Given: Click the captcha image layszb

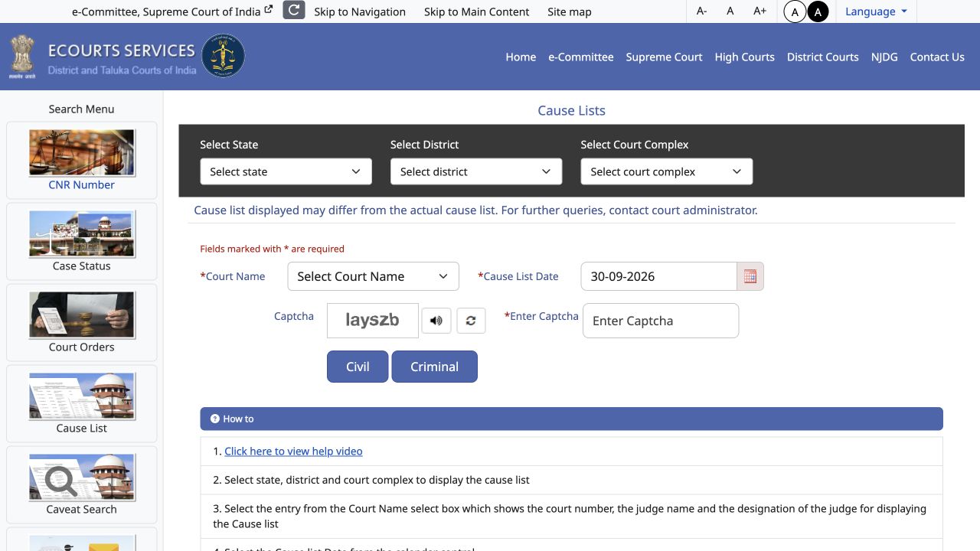Looking at the screenshot, I should pyautogui.click(x=373, y=321).
